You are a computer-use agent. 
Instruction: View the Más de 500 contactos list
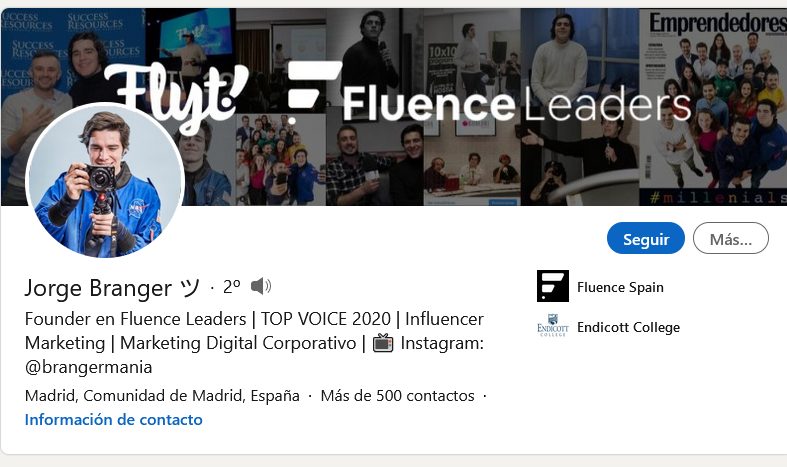pos(398,396)
